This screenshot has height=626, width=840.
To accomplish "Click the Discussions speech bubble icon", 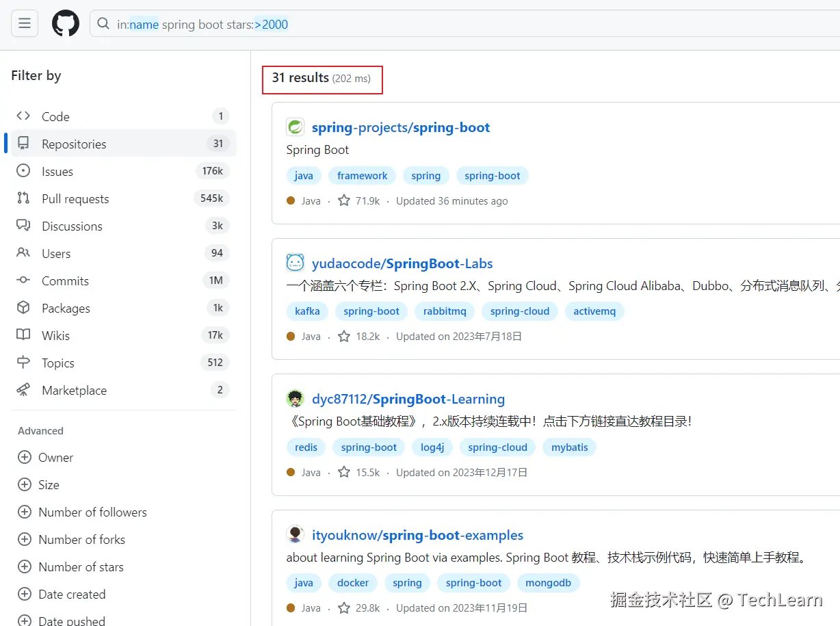I will tap(23, 226).
